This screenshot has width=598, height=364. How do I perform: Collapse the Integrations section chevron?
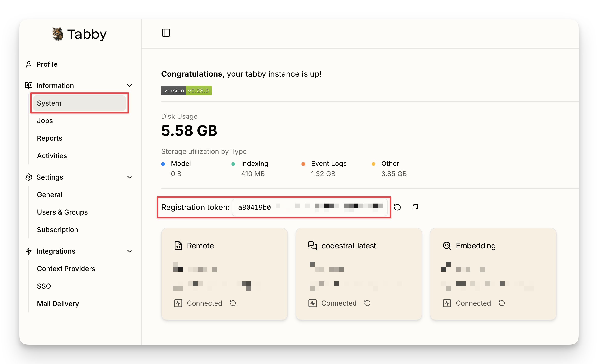[x=130, y=251]
